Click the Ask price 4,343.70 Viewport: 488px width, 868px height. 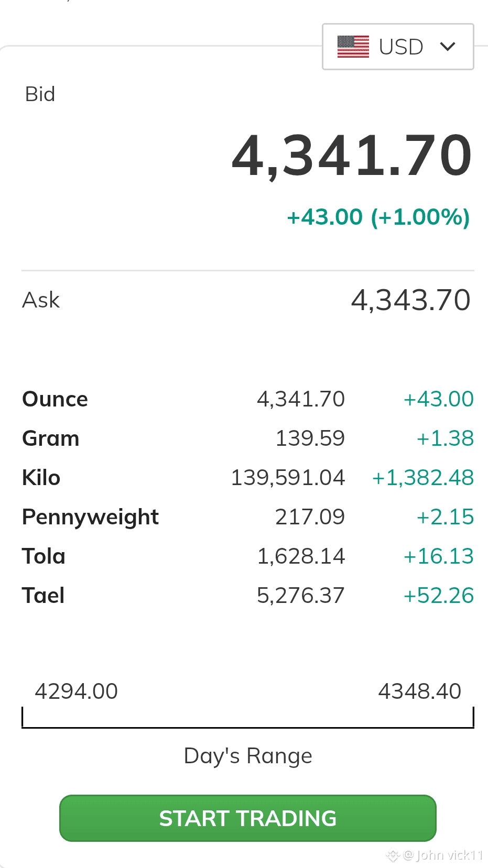(x=410, y=300)
